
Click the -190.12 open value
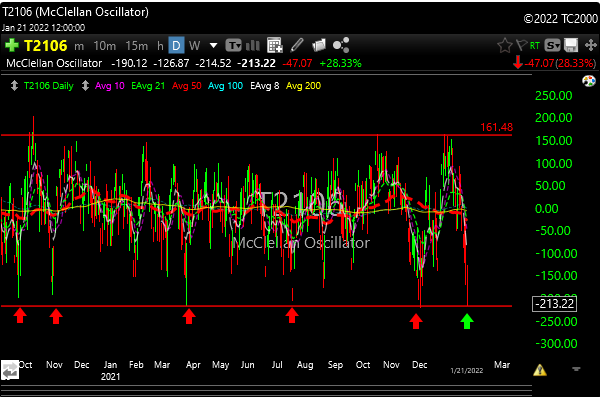coord(129,63)
